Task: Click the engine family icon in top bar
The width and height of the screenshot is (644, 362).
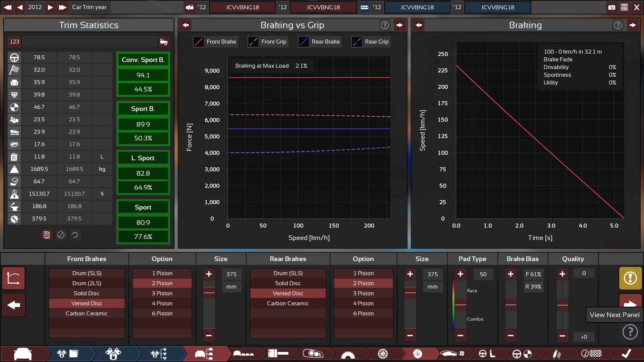Action: coord(364,7)
